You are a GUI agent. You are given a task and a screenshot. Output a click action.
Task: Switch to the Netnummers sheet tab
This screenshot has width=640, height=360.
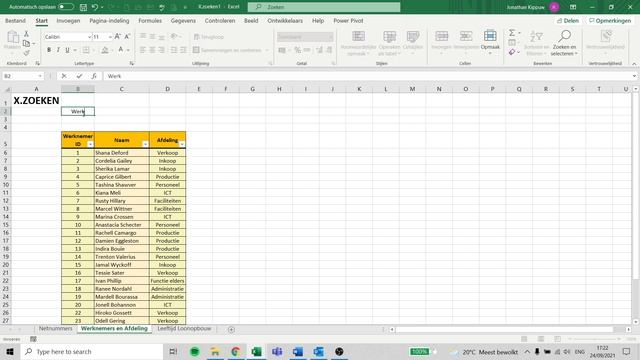point(56,329)
